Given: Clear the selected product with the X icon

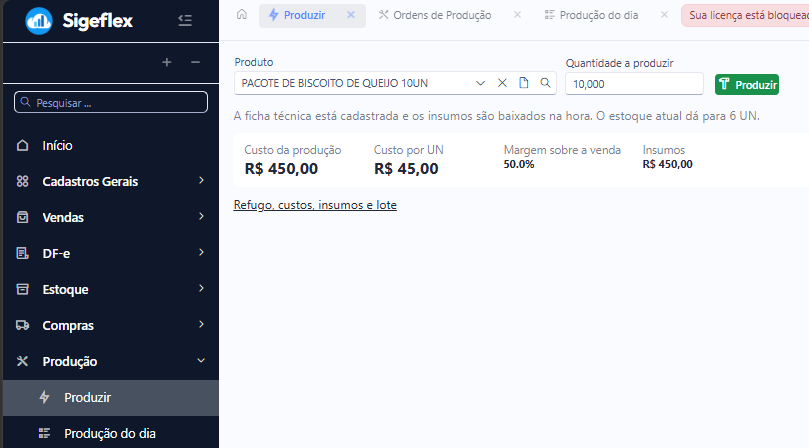Looking at the screenshot, I should tap(502, 83).
